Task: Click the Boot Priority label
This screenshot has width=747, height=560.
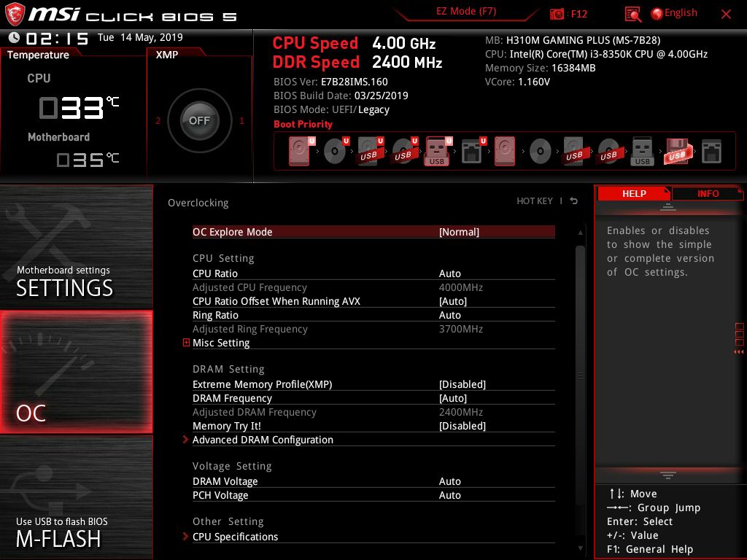Action: click(x=303, y=124)
